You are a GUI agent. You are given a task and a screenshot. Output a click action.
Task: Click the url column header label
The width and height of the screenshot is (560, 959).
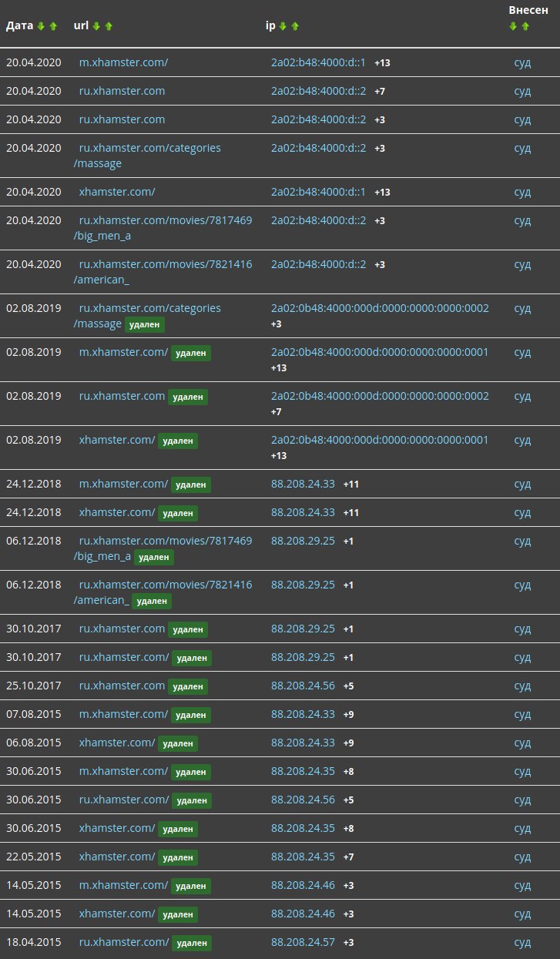(x=81, y=26)
